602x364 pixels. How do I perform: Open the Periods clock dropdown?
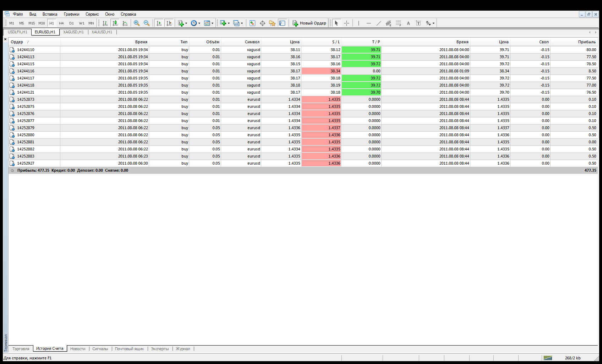click(195, 23)
